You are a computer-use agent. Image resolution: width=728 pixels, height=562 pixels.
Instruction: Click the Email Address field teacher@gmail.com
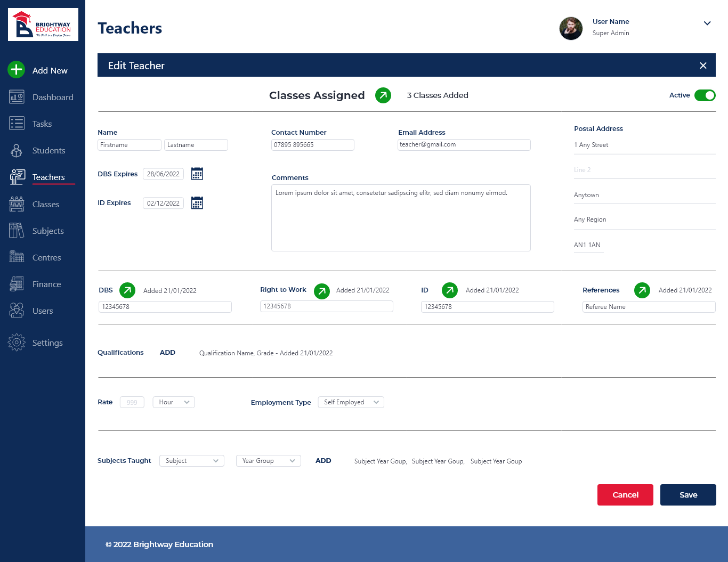pyautogui.click(x=464, y=145)
